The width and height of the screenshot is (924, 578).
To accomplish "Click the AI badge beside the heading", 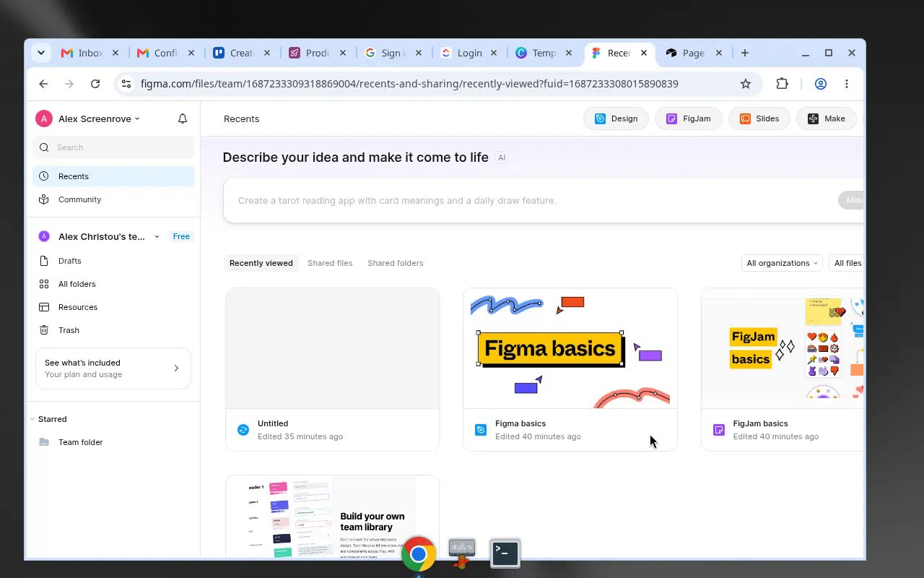I will pos(502,158).
